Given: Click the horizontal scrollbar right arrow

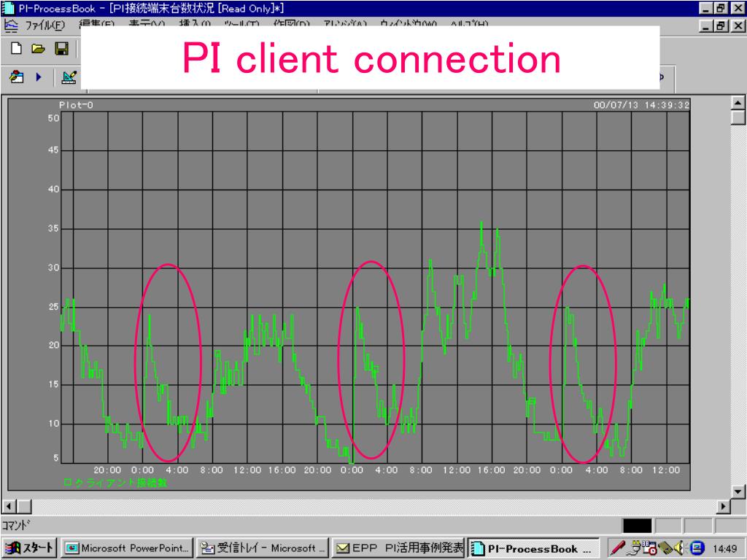Looking at the screenshot, I should pyautogui.click(x=724, y=506).
